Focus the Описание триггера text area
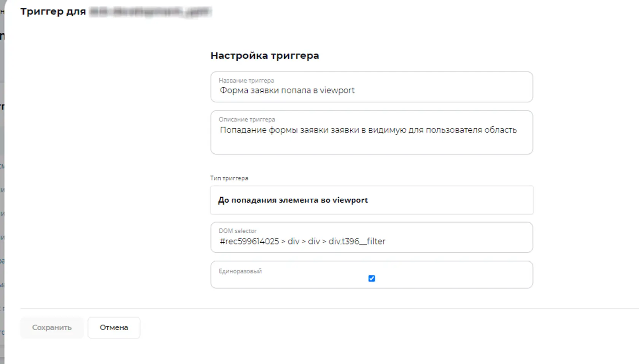The image size is (639, 364). point(372,132)
